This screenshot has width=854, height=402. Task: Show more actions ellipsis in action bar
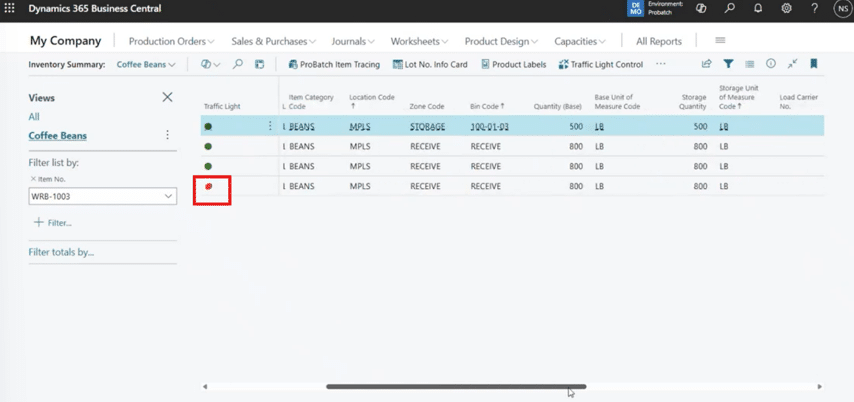[661, 64]
